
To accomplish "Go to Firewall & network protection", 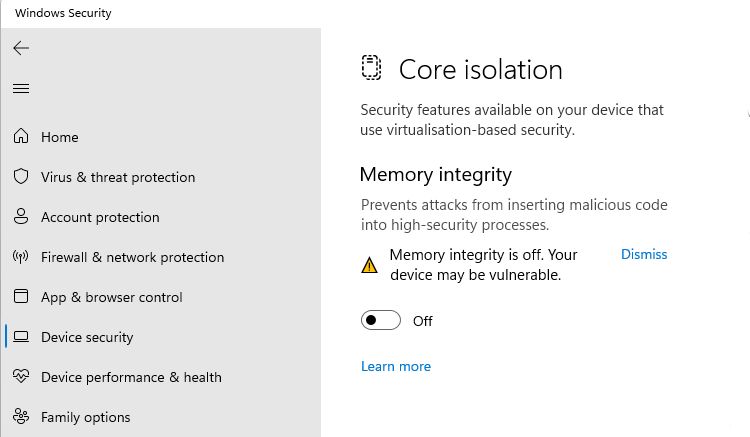I will click(x=132, y=257).
